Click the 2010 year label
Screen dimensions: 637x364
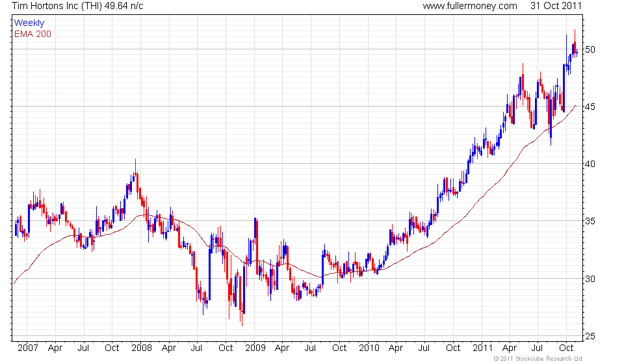pyautogui.click(x=369, y=348)
